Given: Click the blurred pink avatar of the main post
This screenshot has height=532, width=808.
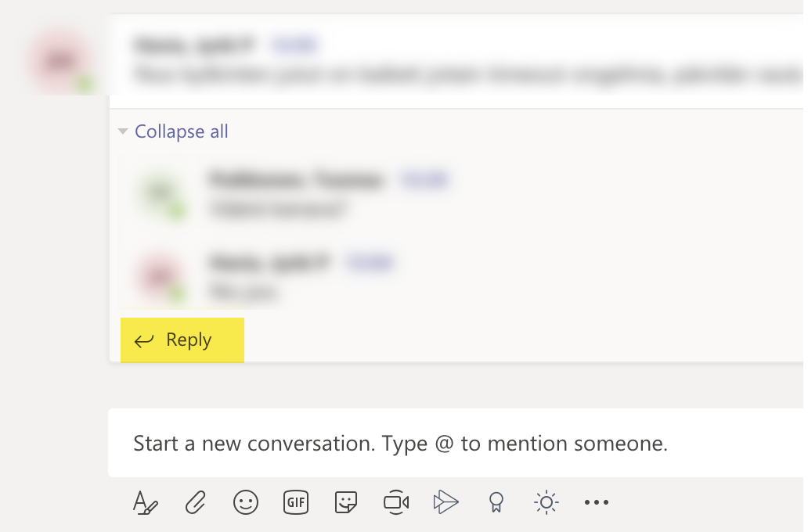Looking at the screenshot, I should pos(61,63).
